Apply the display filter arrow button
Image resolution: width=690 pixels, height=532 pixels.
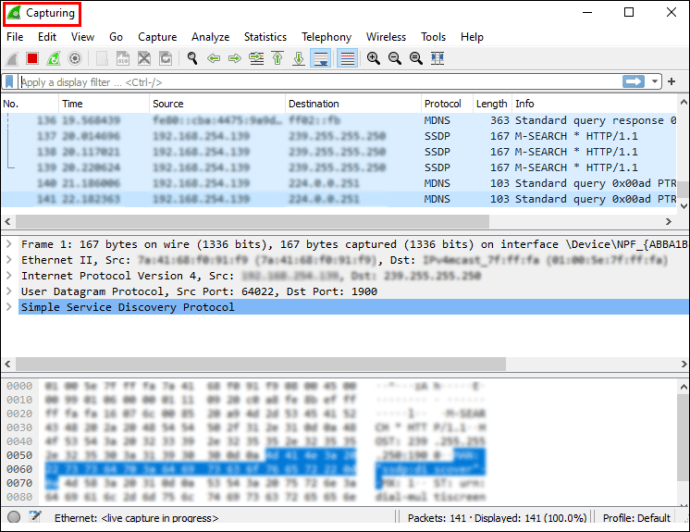tap(633, 82)
